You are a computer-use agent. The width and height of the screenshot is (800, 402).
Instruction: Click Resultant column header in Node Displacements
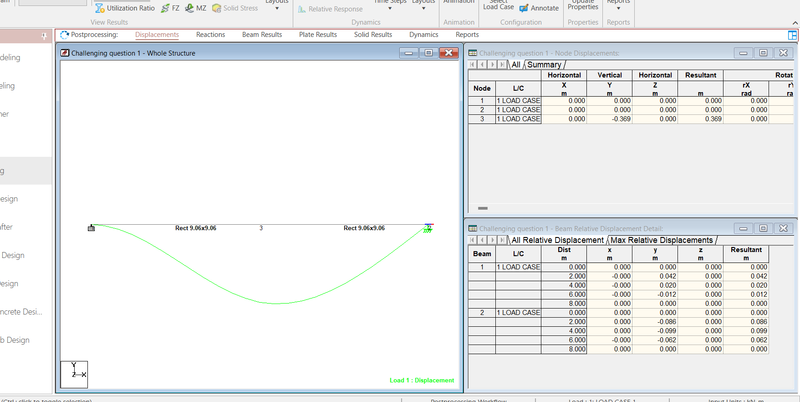tap(701, 75)
